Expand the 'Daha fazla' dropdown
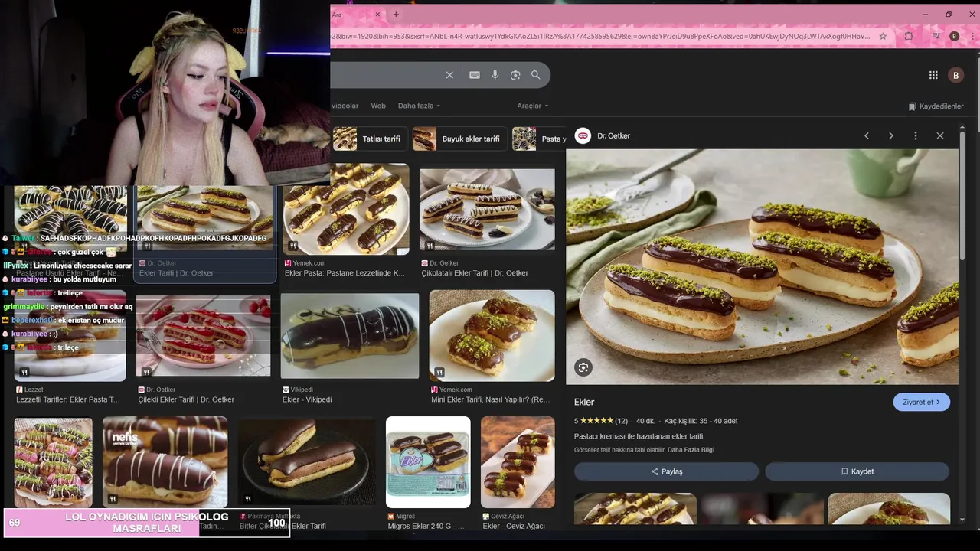The image size is (980, 551). pyautogui.click(x=419, y=106)
